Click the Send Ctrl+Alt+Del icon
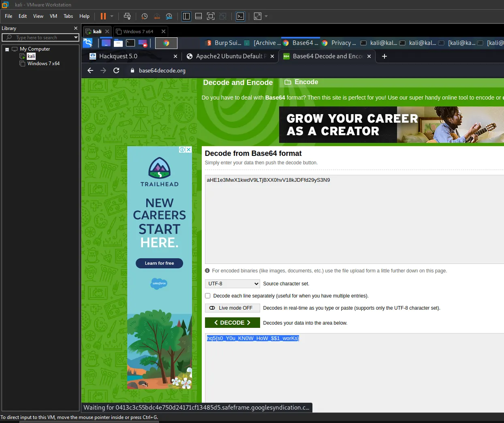The width and height of the screenshot is (504, 423). click(127, 16)
